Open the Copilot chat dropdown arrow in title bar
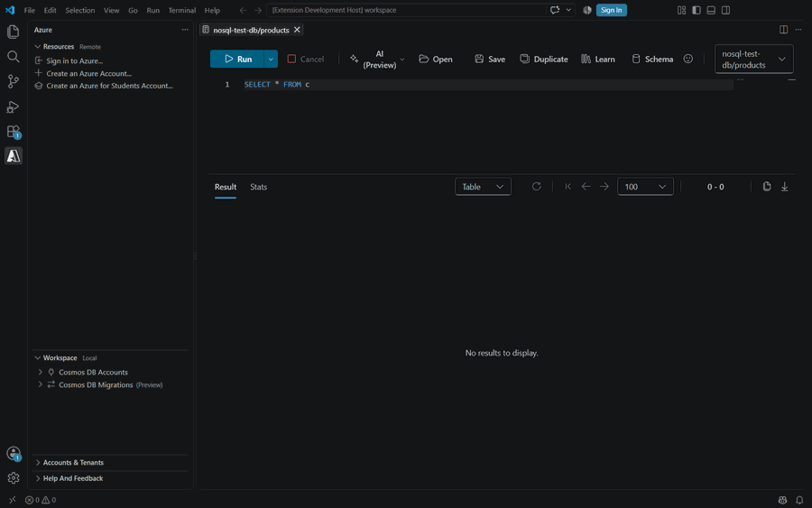Viewport: 812px width, 508px height. coord(568,10)
